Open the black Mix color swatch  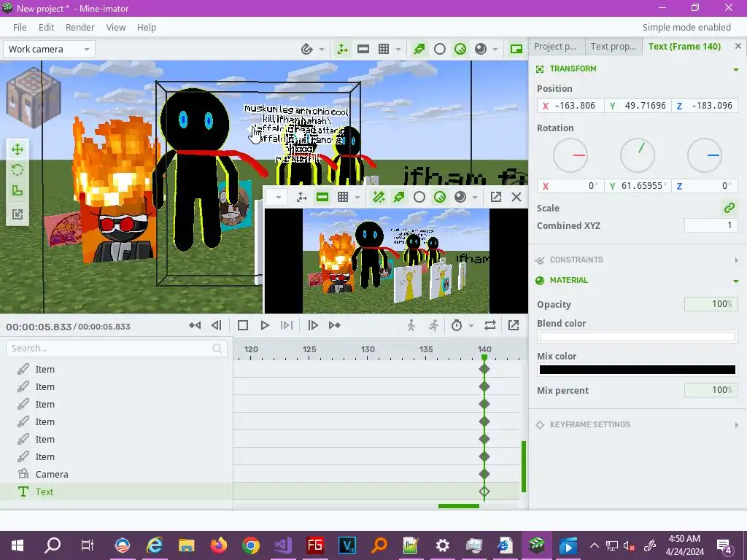[638, 370]
